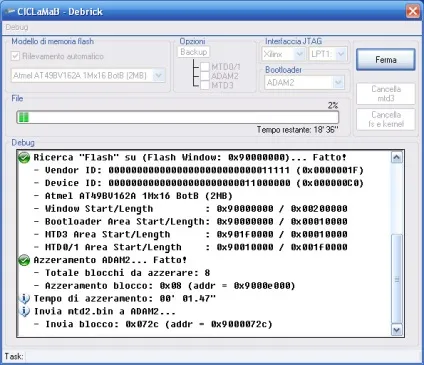Open the Debug menu
Screen dimensions: 424x365
tap(17, 27)
